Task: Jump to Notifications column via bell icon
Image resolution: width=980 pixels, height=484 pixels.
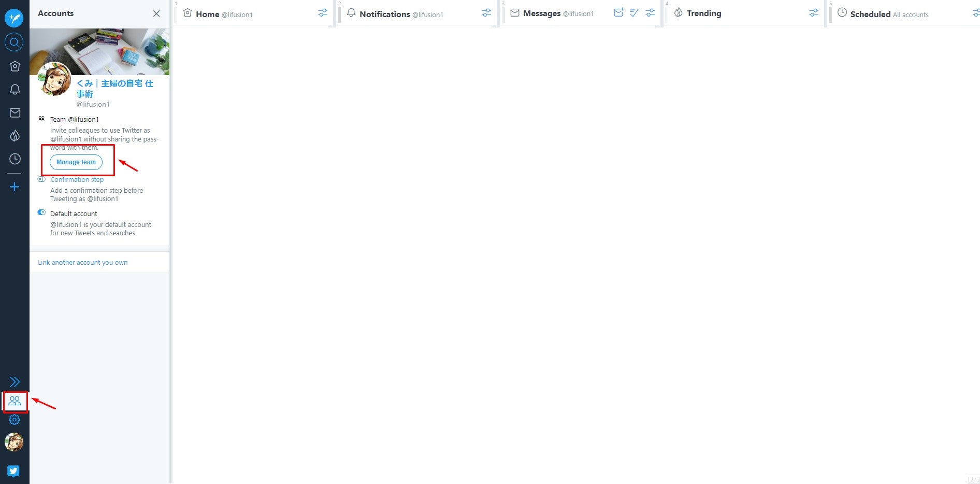Action: tap(15, 90)
